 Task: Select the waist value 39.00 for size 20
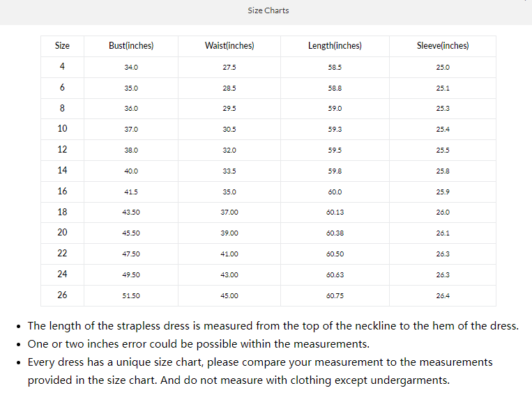click(229, 233)
